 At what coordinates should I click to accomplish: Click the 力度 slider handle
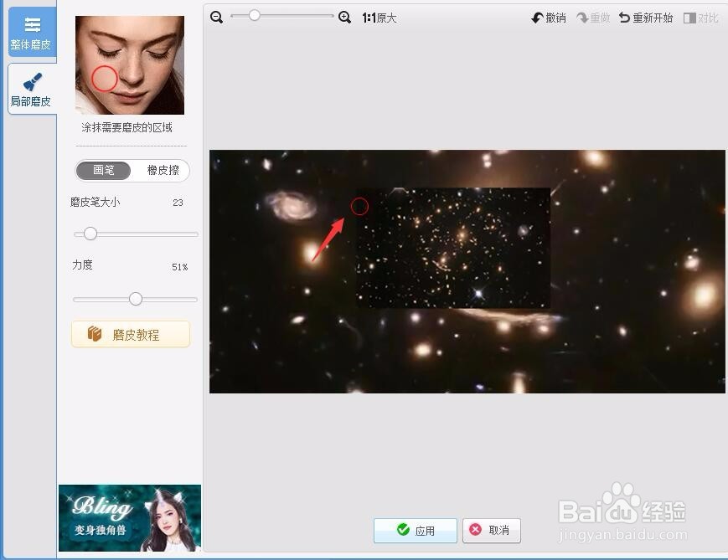(136, 299)
